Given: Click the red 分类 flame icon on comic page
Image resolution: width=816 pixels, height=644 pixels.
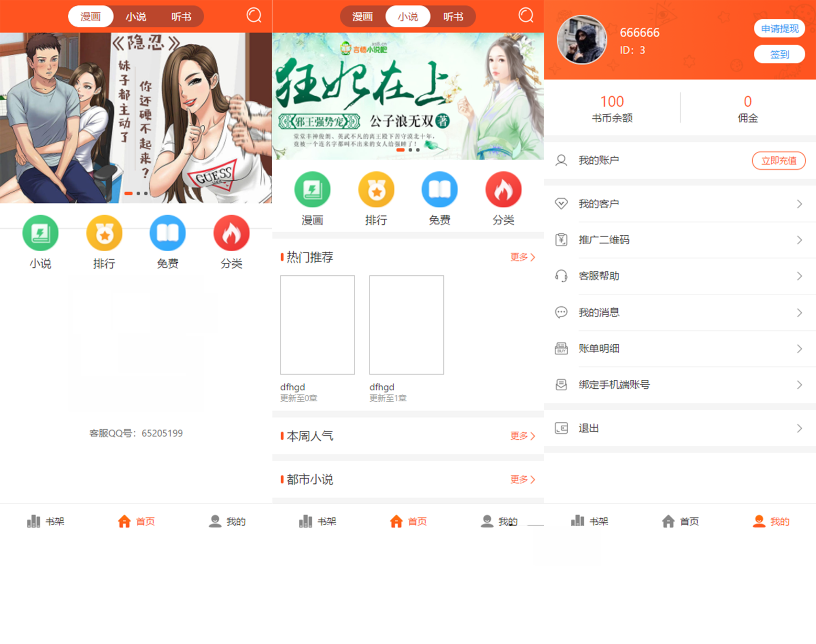Looking at the screenshot, I should (x=231, y=233).
